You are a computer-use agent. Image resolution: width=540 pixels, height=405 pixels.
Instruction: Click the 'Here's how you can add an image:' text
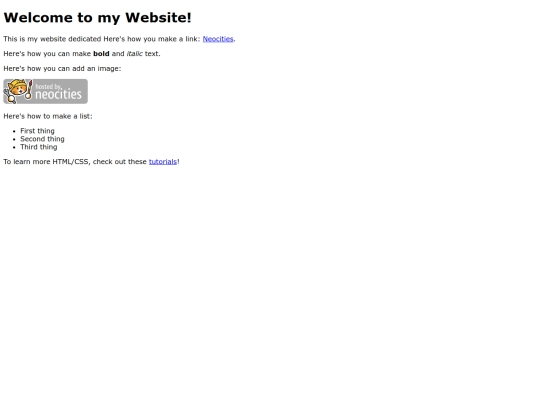pyautogui.click(x=62, y=69)
